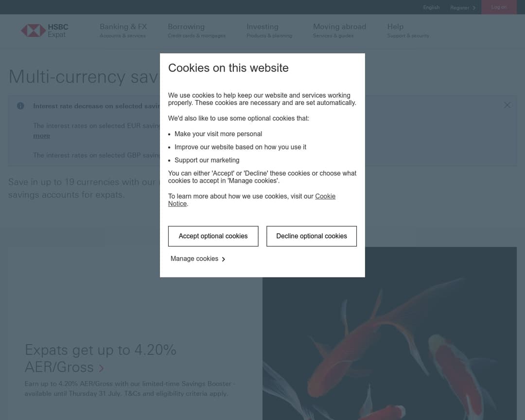Click the Register link
This screenshot has height=420, width=525.
click(463, 8)
